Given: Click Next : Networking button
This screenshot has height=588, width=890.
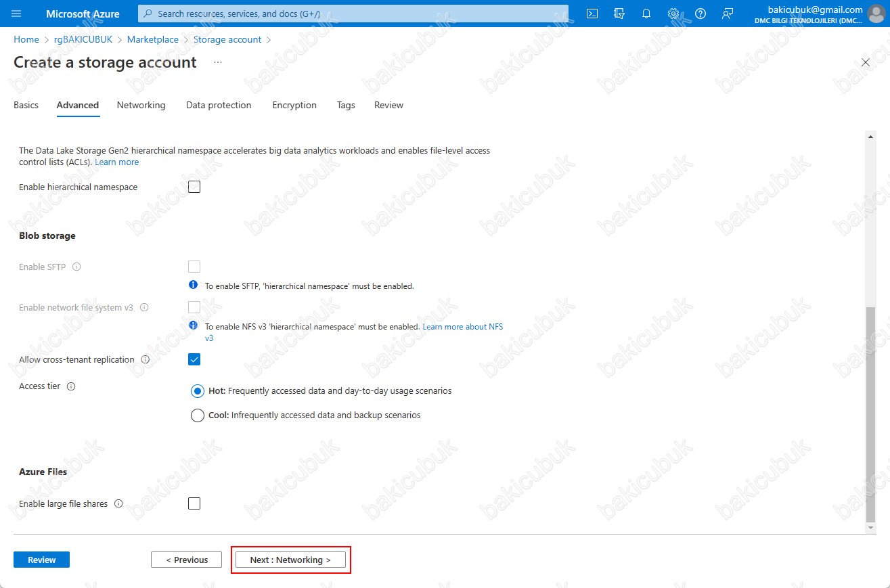Looking at the screenshot, I should coord(290,560).
